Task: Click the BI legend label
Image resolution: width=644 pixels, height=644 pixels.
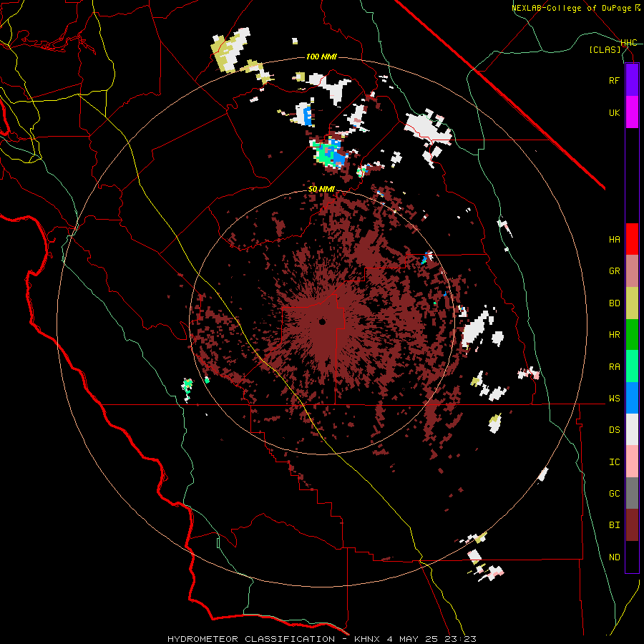Action: [614, 525]
